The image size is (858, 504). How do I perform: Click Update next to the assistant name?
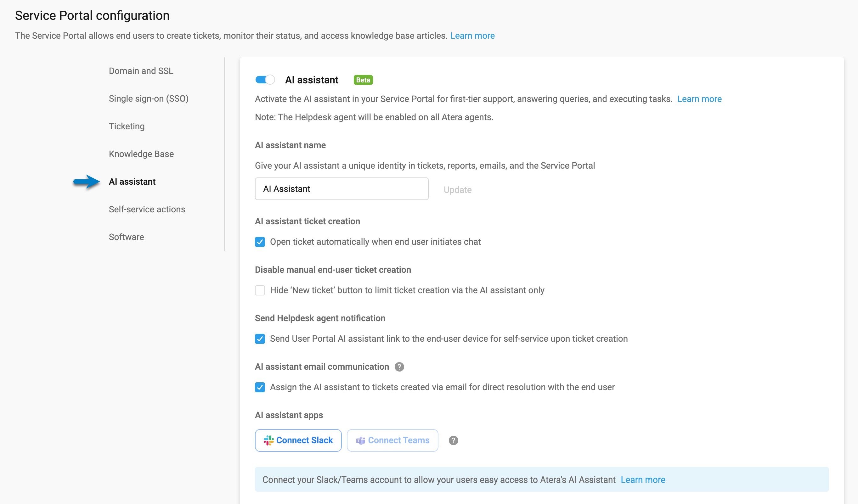pyautogui.click(x=458, y=190)
